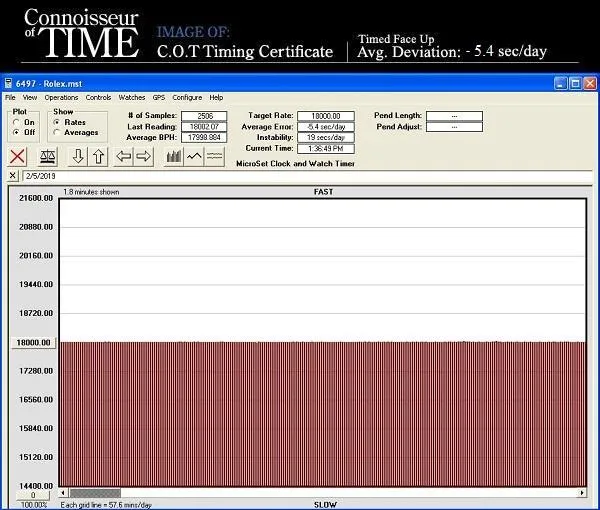
Task: Open the Controls menu
Action: coord(98,98)
